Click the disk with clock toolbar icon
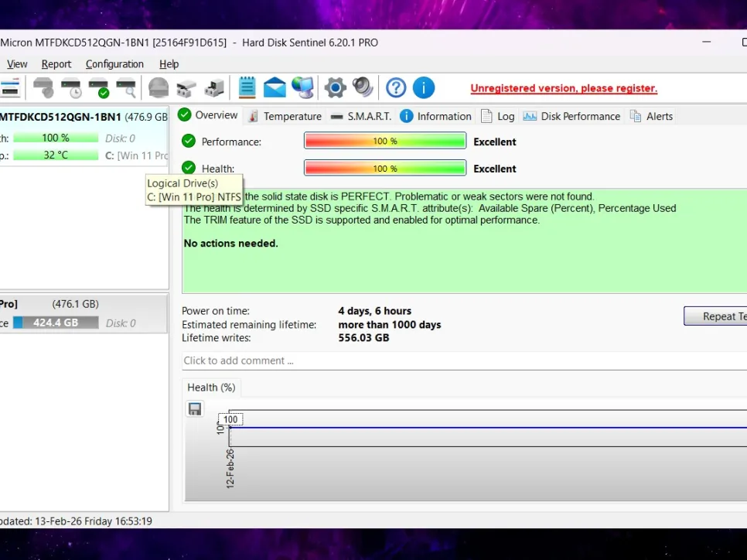This screenshot has width=747, height=560. pyautogui.click(x=71, y=87)
